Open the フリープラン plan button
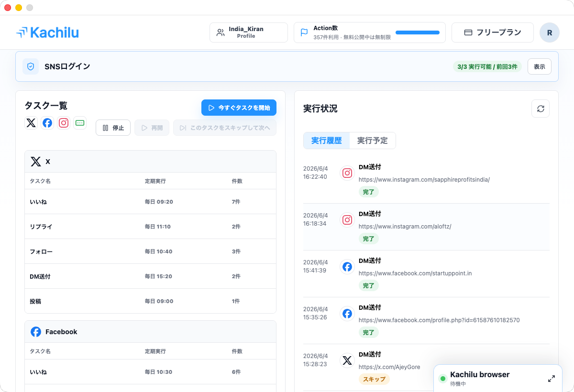Viewport: 574px width, 392px height. 493,33
